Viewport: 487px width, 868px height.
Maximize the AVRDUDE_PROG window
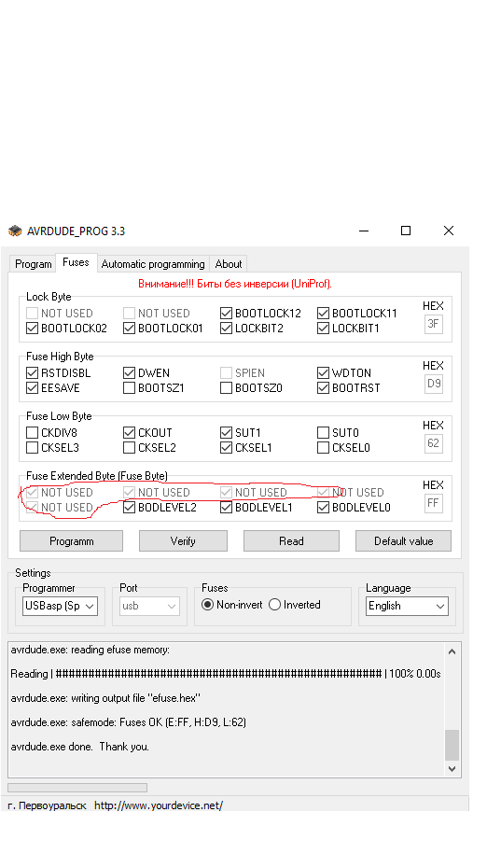point(406,231)
